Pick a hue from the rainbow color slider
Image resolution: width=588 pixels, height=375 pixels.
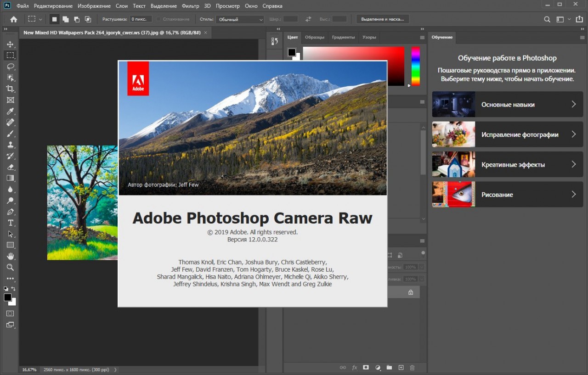[415, 66]
